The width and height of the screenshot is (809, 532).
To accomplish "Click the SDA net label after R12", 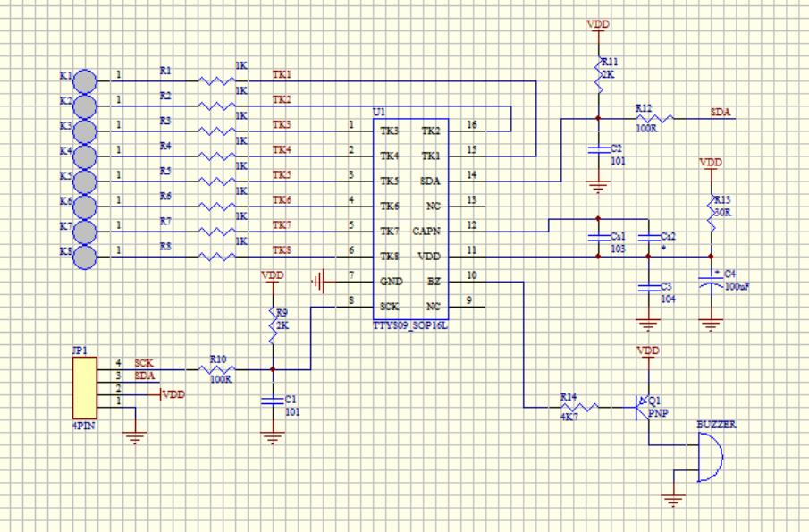I will point(721,112).
